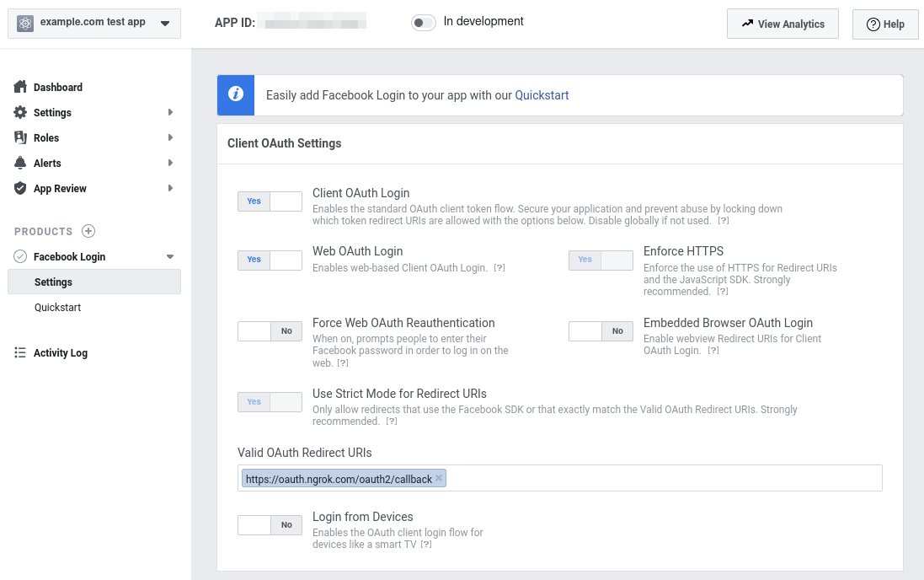Toggle Use Strict Mode for Redirect URIs
The height and width of the screenshot is (580, 924).
tap(270, 402)
